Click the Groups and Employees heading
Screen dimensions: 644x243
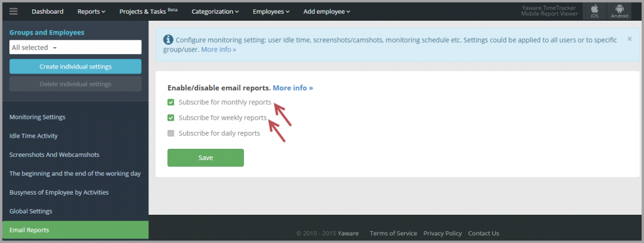[x=47, y=33]
